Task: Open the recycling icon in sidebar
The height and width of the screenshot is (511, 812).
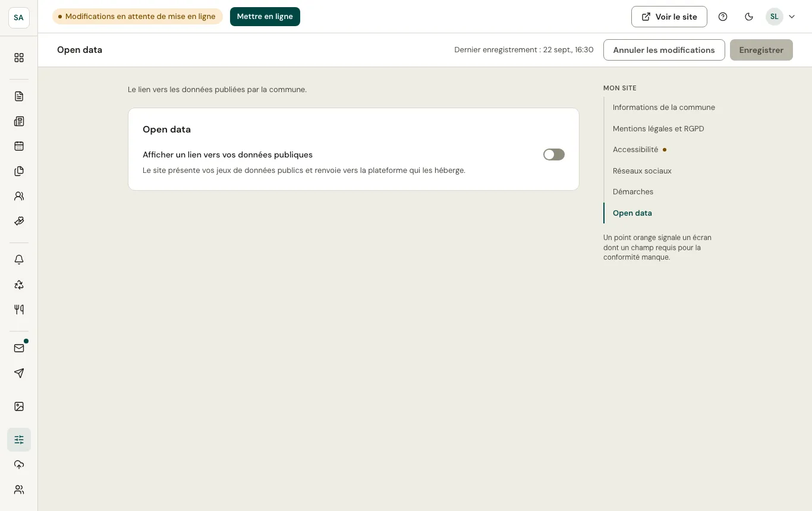Action: (x=19, y=285)
